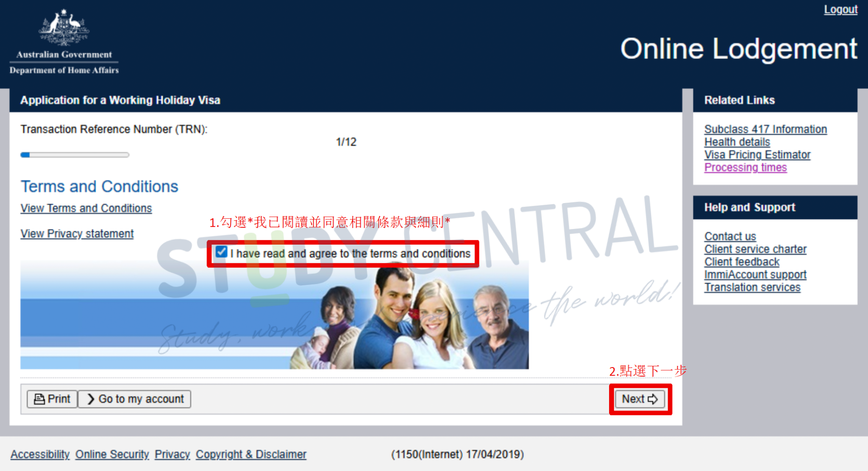Viewport: 868px width, 471px height.
Task: Open the Online Security footer link
Action: [x=112, y=454]
